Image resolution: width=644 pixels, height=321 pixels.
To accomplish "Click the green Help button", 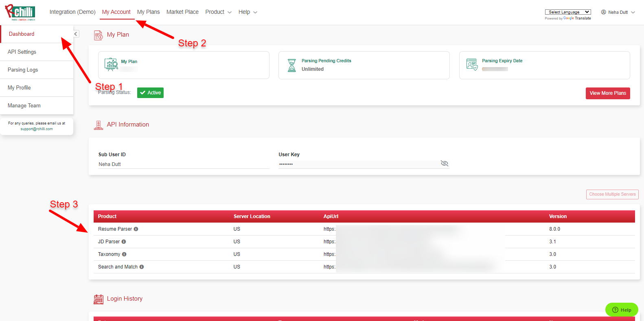I will pyautogui.click(x=622, y=310).
